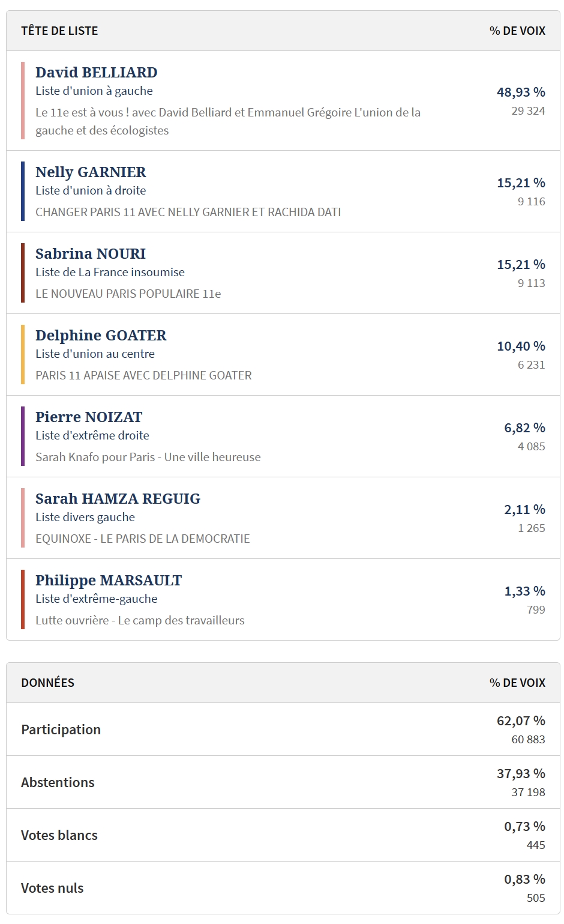The image size is (564, 924).
Task: Click the Abstentions row label
Action: [58, 782]
